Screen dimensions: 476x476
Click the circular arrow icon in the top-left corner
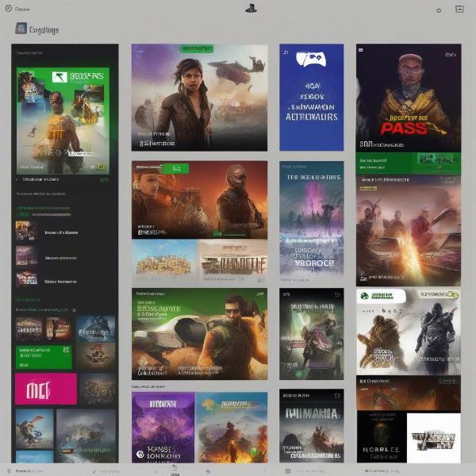[9, 9]
